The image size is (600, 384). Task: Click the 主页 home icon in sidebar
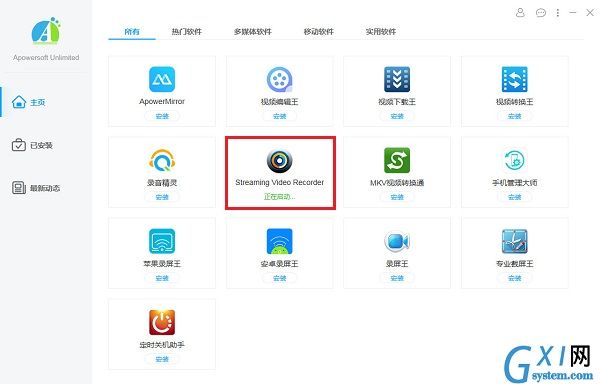click(19, 102)
